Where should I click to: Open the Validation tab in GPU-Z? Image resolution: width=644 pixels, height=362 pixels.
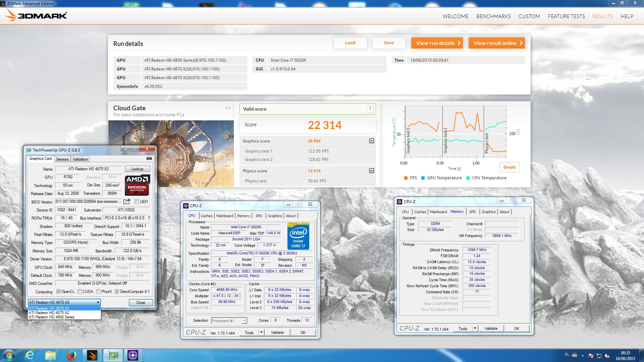80,159
